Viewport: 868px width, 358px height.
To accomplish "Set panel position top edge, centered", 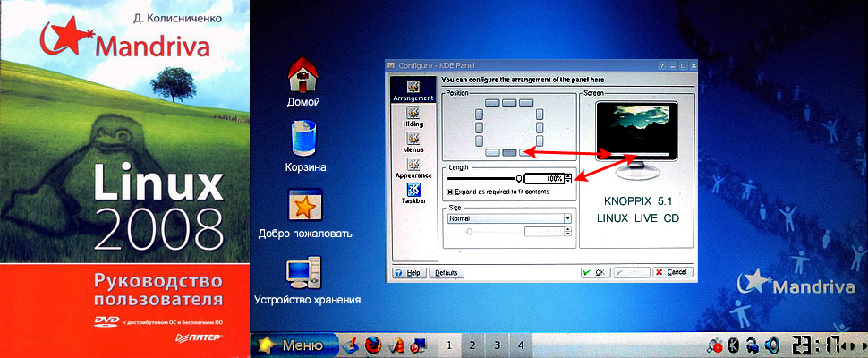I will 509,103.
